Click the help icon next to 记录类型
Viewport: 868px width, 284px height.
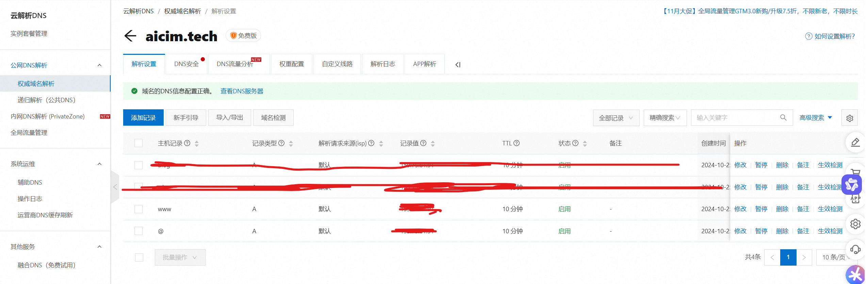(x=281, y=143)
